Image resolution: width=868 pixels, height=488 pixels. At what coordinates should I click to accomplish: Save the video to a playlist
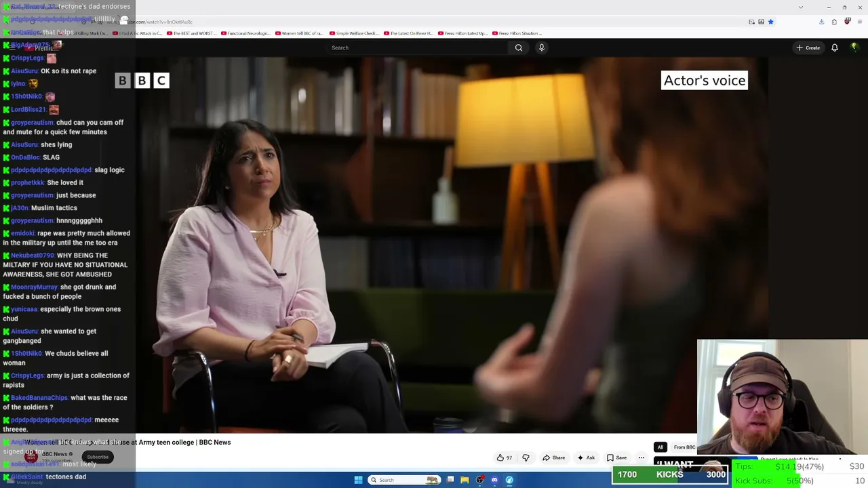point(616,457)
